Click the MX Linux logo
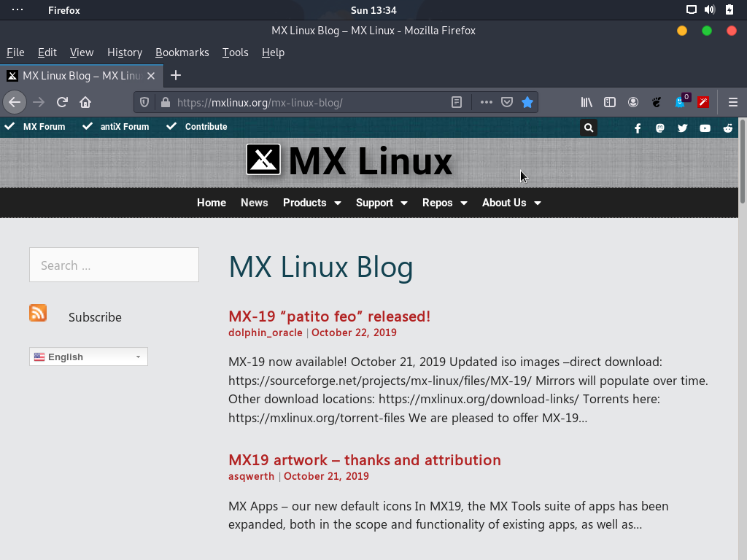The height and width of the screenshot is (560, 747). (349, 160)
